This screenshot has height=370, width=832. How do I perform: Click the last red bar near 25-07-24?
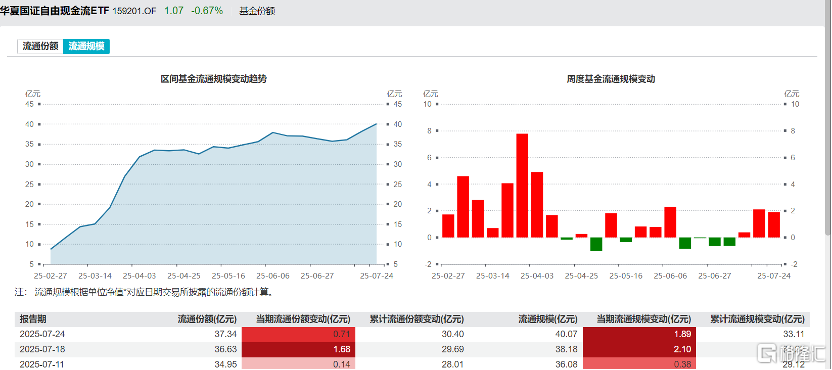click(x=774, y=225)
